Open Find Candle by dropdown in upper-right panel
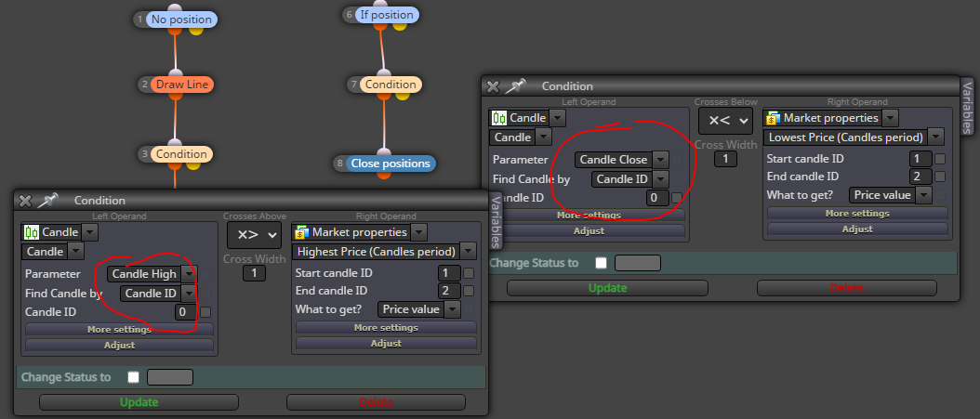The image size is (980, 419). coord(661,178)
